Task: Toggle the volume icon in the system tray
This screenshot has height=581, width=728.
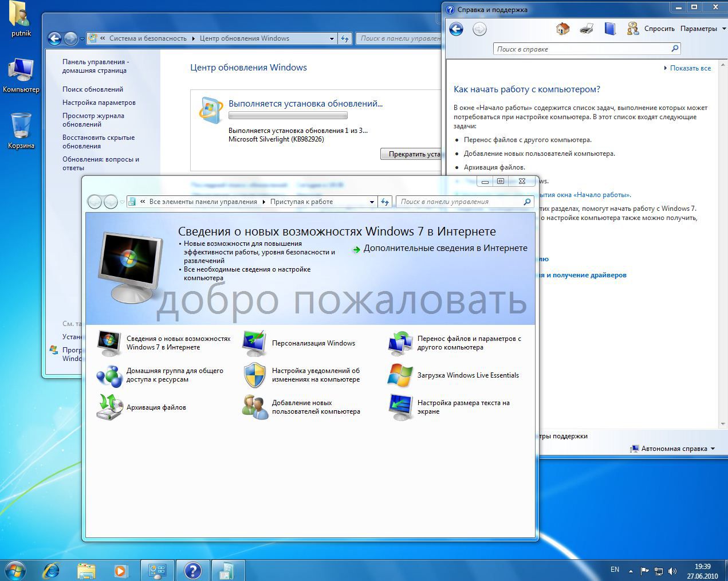Action: pyautogui.click(x=672, y=571)
